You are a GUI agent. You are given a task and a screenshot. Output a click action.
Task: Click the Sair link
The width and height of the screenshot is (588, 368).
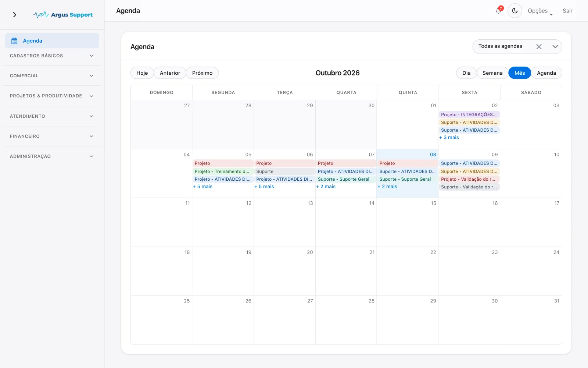pyautogui.click(x=567, y=11)
